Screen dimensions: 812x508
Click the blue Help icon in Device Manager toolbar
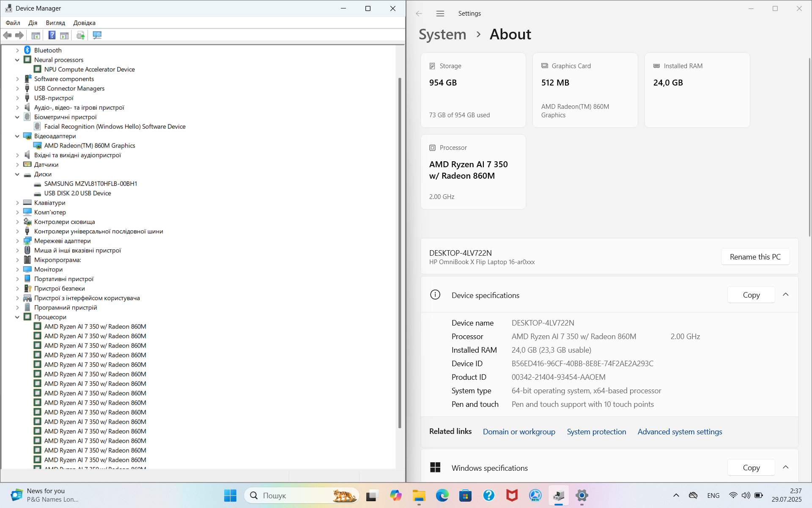coord(52,35)
